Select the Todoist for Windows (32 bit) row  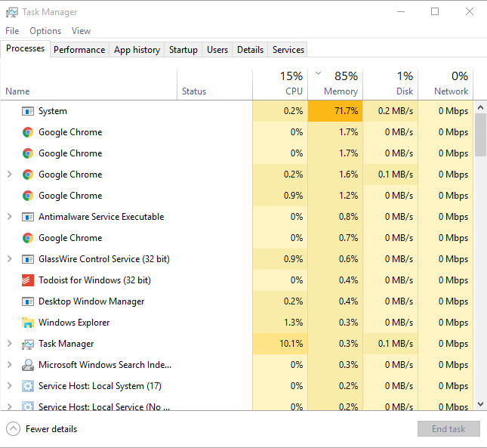(236, 280)
